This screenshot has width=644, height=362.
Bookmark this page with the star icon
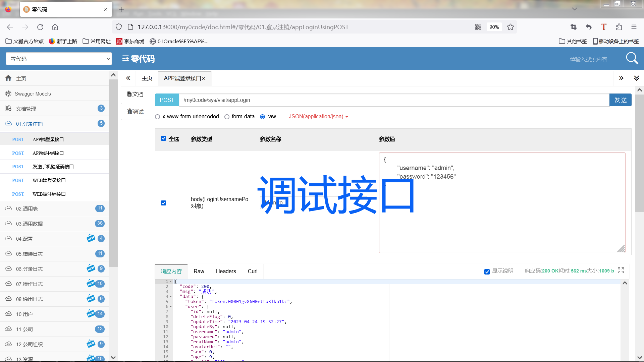511,27
